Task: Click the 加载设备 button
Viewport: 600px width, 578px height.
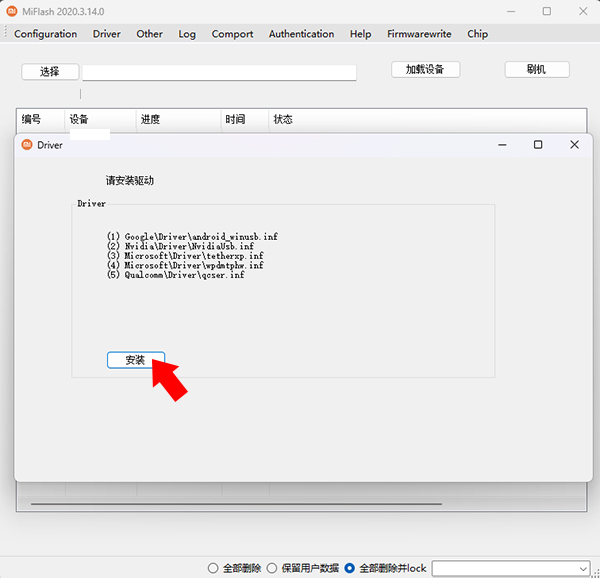Action: click(426, 69)
